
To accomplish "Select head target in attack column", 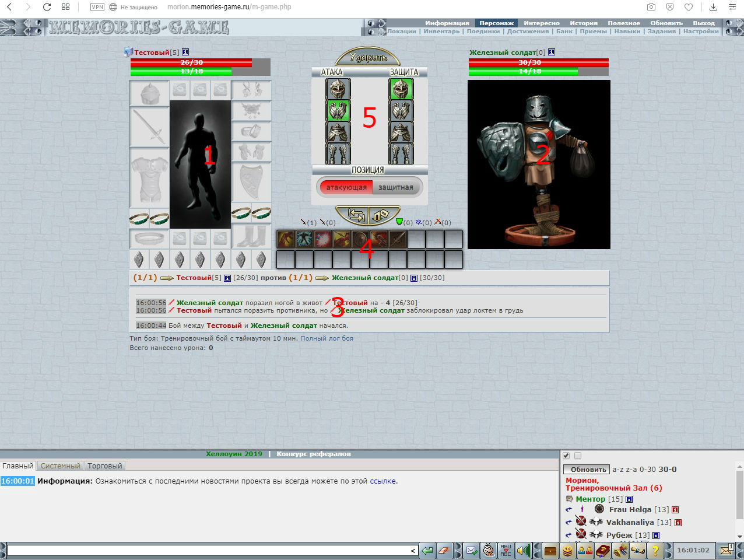I will (x=338, y=89).
